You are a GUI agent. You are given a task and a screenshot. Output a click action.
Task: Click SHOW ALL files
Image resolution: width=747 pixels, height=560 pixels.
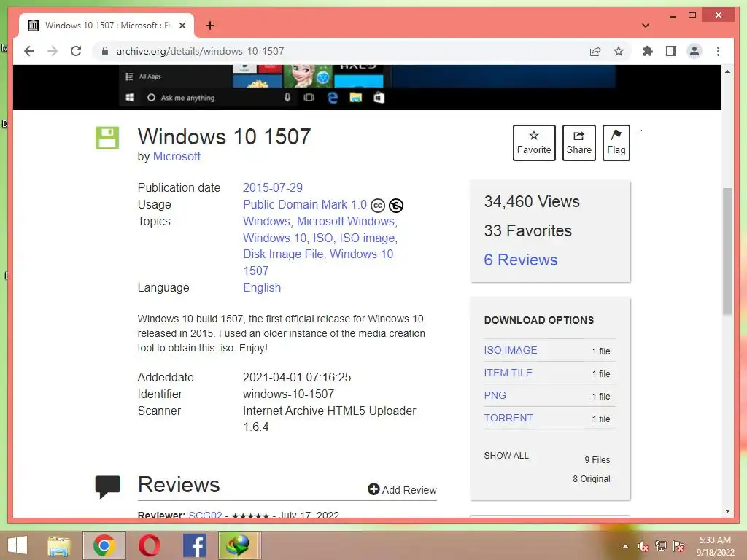(x=506, y=456)
